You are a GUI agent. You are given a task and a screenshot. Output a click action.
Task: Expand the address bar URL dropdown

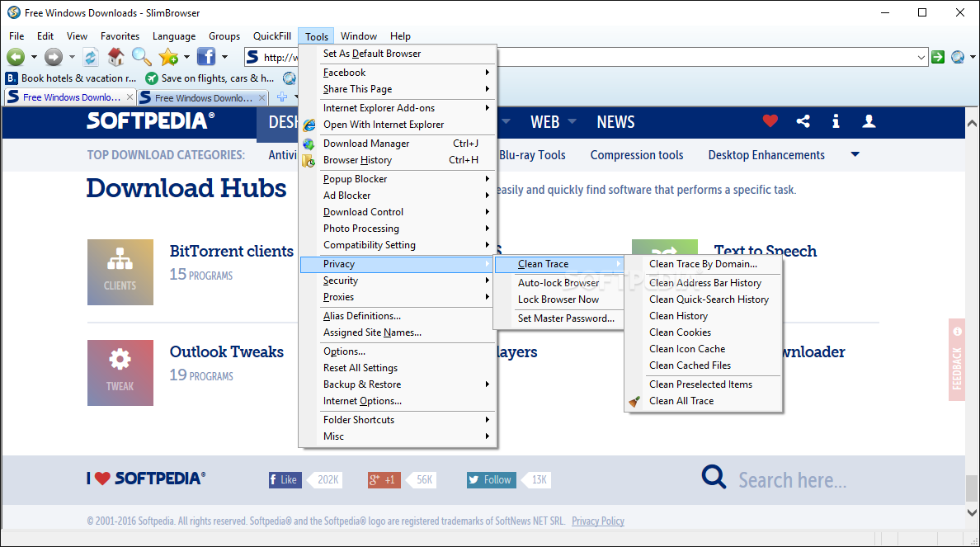click(x=921, y=58)
